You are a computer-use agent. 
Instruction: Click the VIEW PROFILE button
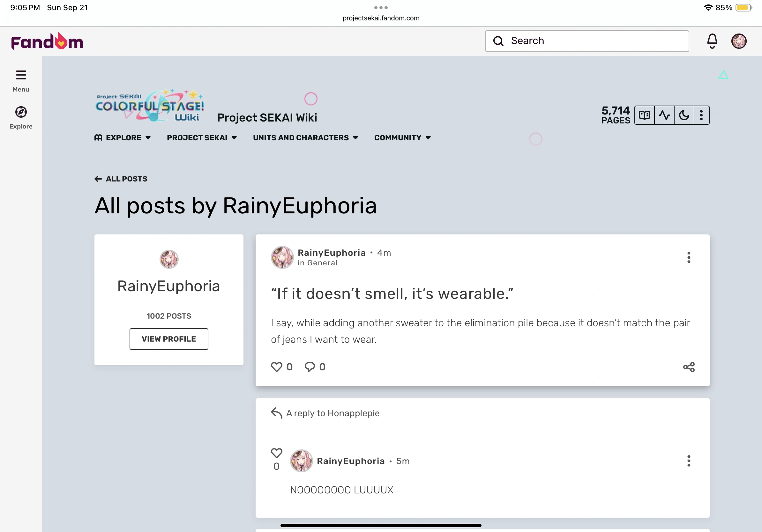(168, 339)
